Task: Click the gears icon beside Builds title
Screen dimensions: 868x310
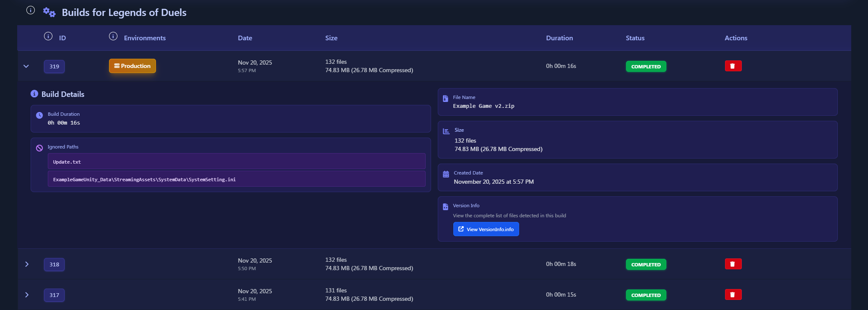Action: click(x=49, y=12)
